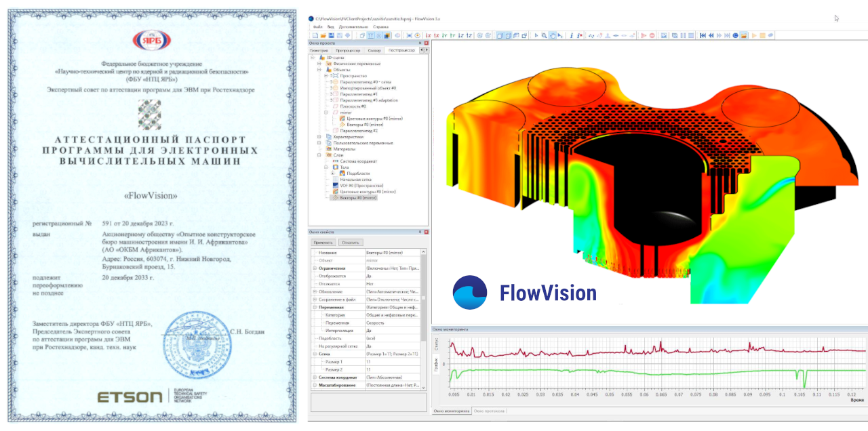Click the orange stop square icon
Image resolution: width=868 pixels, height=431 pixels.
click(x=762, y=35)
